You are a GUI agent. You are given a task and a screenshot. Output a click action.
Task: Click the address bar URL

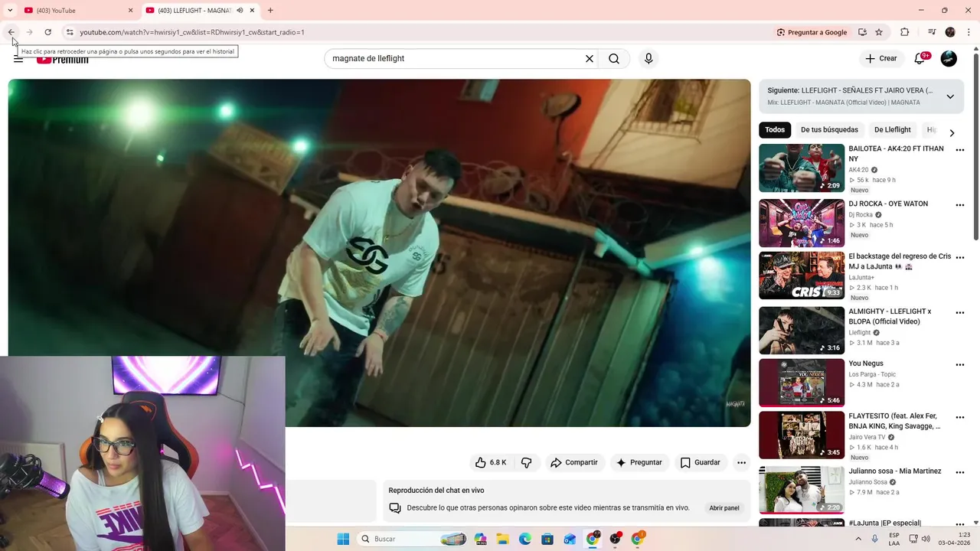point(192,32)
